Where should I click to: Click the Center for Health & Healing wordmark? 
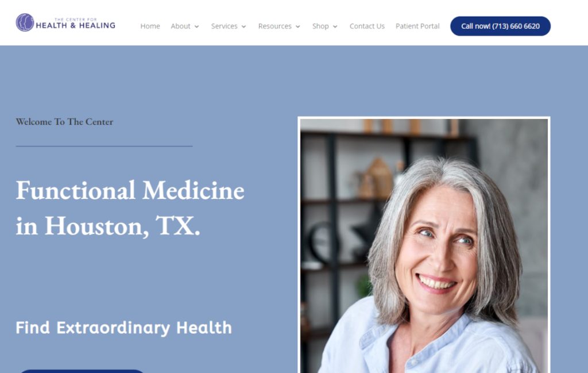(x=75, y=24)
